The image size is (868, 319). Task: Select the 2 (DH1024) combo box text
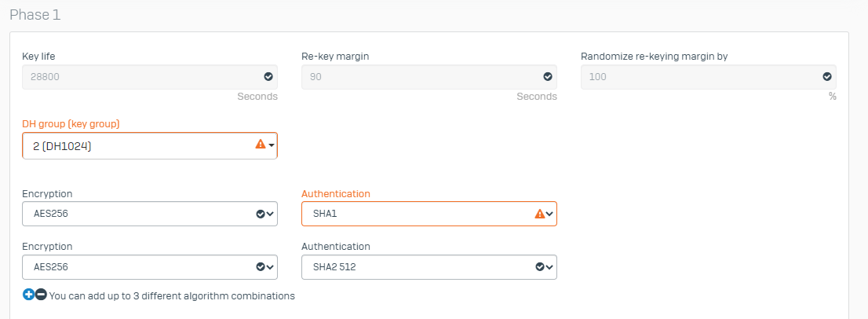click(x=62, y=146)
